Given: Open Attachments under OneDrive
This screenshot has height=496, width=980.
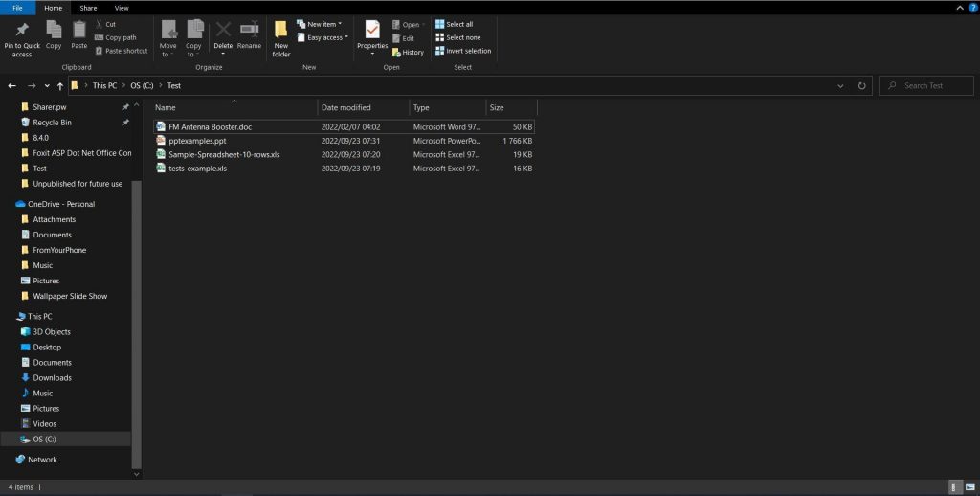Looking at the screenshot, I should click(x=55, y=219).
